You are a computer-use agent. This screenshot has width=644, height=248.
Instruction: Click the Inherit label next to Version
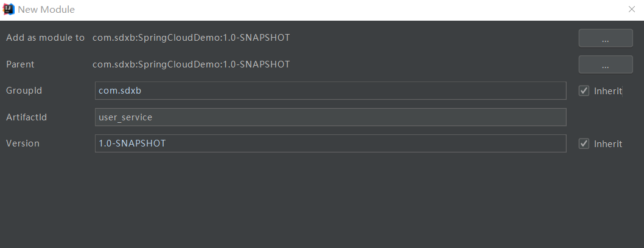(608, 144)
